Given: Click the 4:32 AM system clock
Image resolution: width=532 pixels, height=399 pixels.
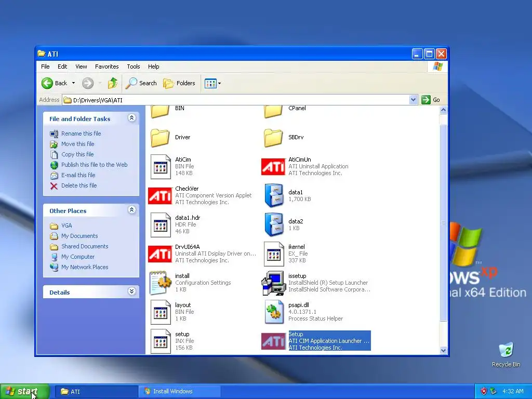Looking at the screenshot, I should click(513, 392).
